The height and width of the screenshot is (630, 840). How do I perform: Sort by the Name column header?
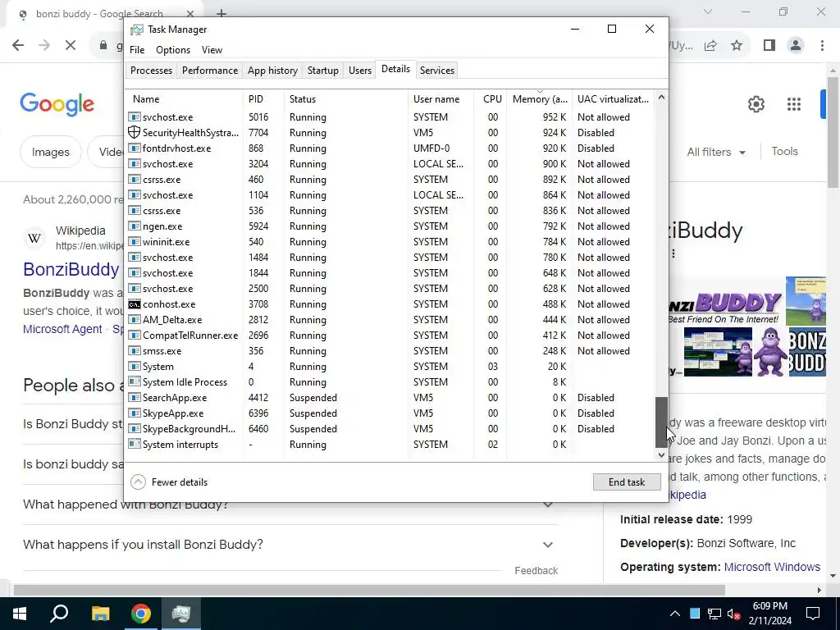184,99
